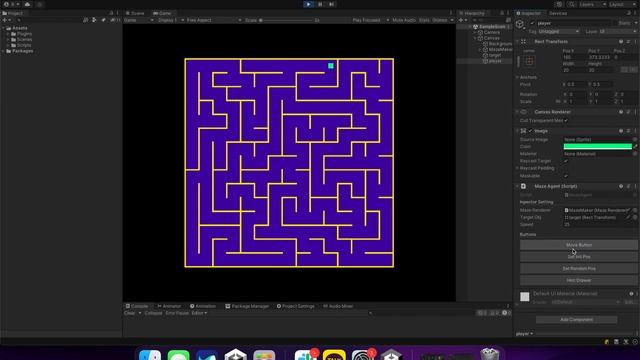Click the Play button in the top toolbar
Screen dimensions: 640x360
(308, 4)
